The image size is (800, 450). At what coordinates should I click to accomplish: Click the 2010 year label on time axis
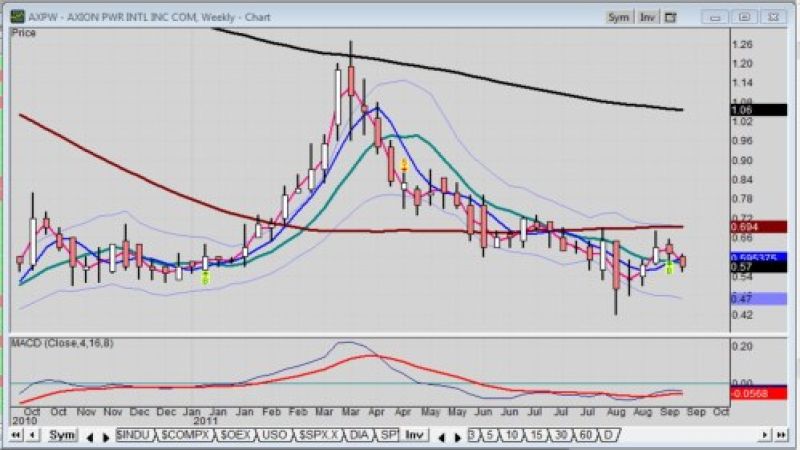tap(25, 421)
